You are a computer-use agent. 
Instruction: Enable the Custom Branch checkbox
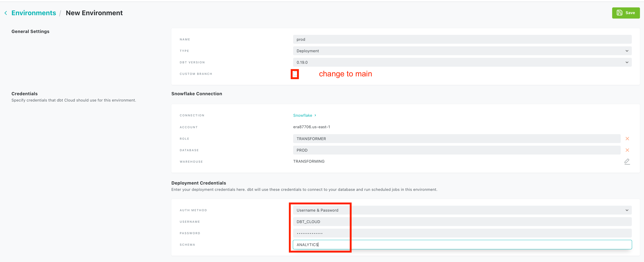coord(295,74)
